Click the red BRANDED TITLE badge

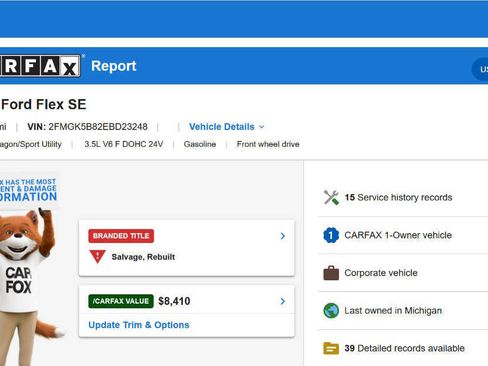tap(121, 236)
